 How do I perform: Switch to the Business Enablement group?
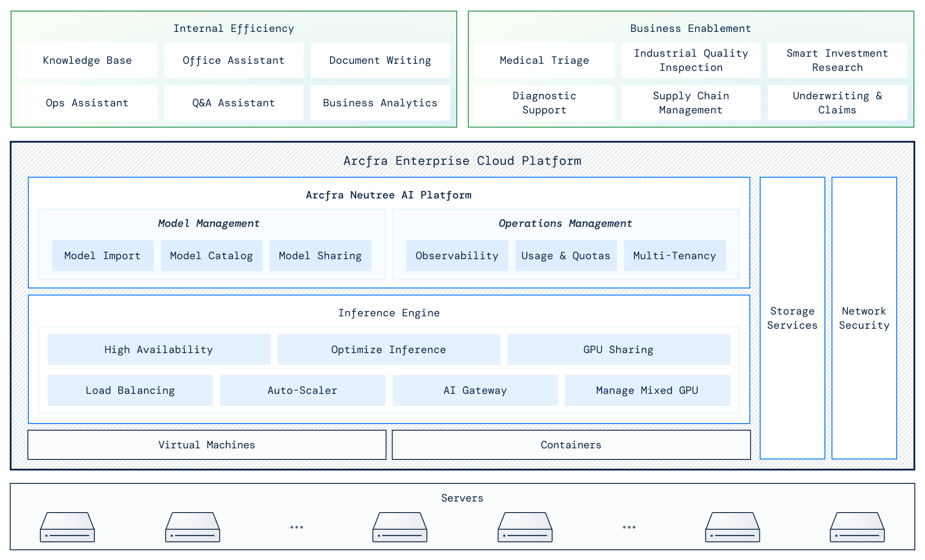point(690,28)
